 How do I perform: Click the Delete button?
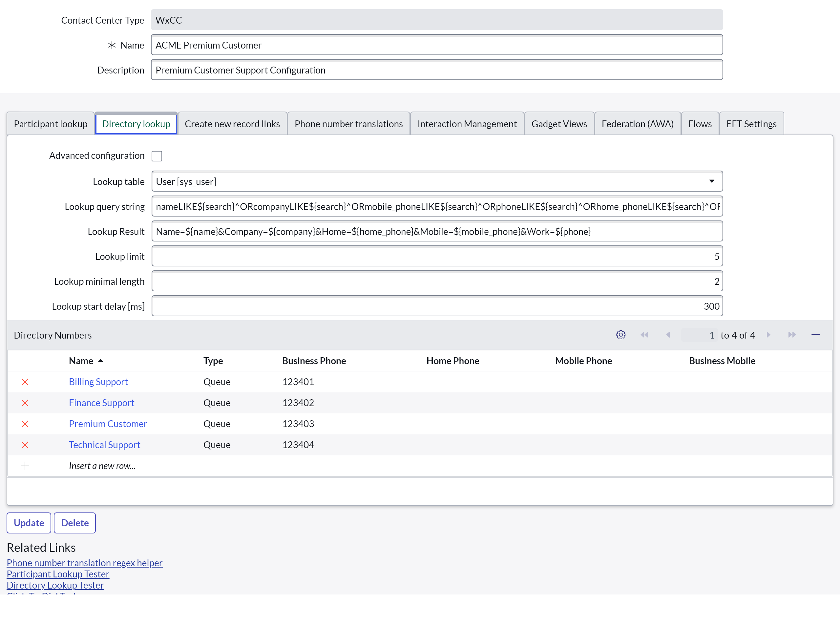(x=75, y=523)
